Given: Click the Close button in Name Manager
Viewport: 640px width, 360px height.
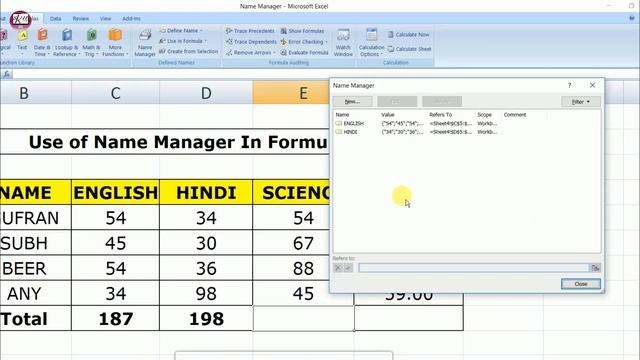Looking at the screenshot, I should point(580,284).
